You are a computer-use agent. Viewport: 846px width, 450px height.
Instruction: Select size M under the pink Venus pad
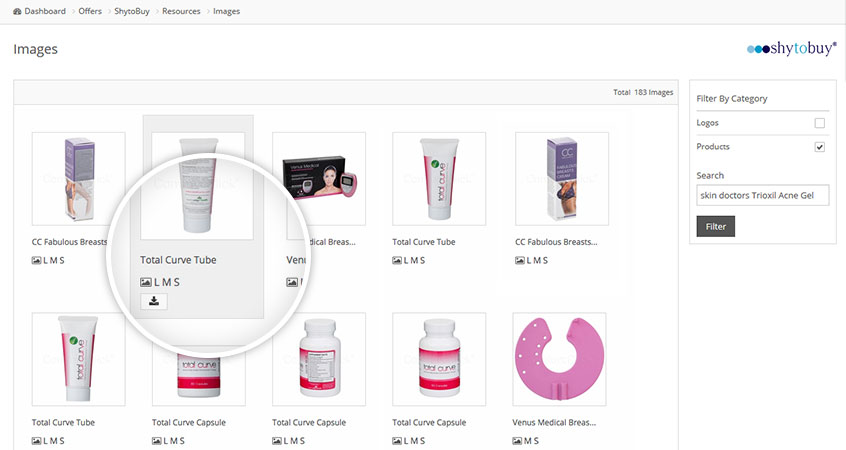pyautogui.click(x=527, y=441)
